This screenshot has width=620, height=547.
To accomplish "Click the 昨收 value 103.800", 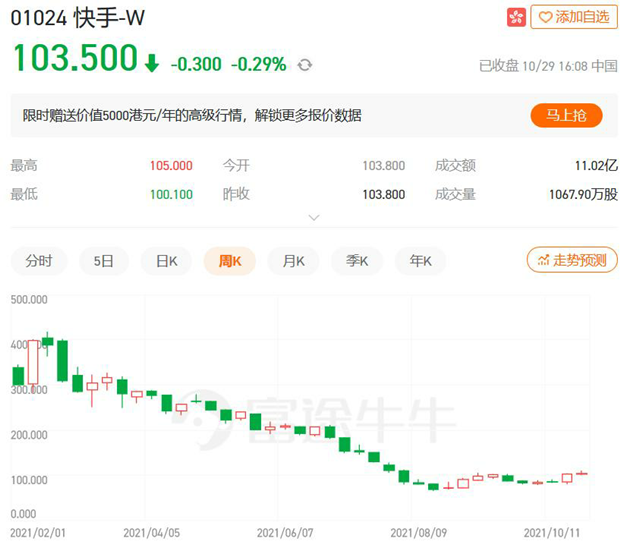I will 384,194.
